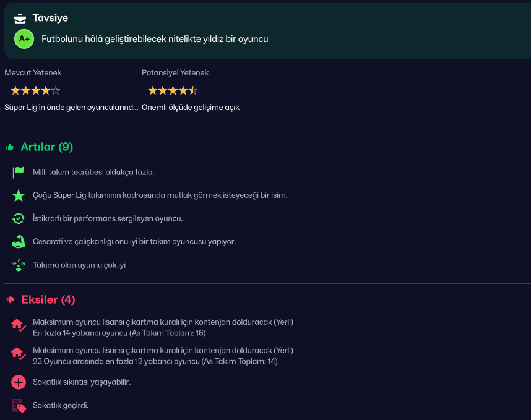Click the Potansiyel Yetenek label
531x420 pixels.
pyautogui.click(x=175, y=73)
